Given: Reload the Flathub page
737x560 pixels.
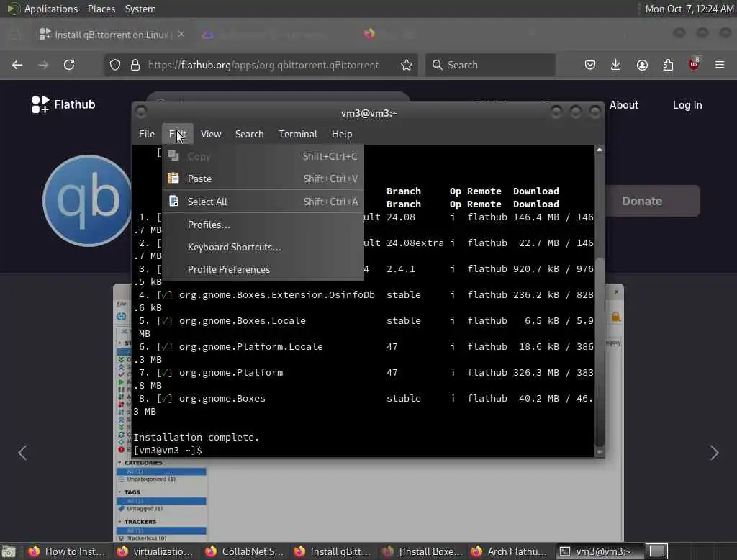Looking at the screenshot, I should point(69,65).
